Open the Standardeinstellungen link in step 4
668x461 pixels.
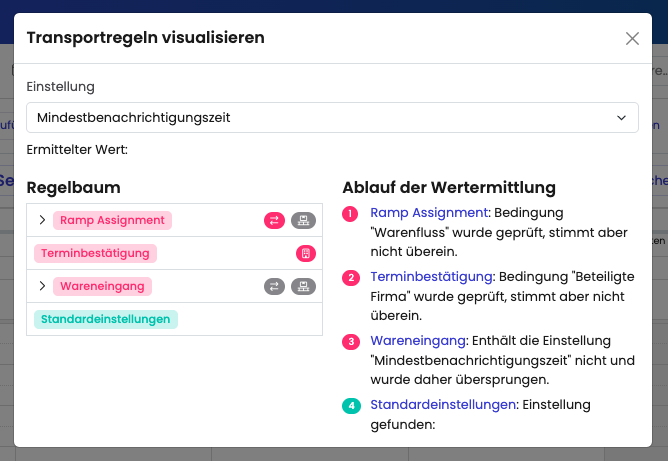click(443, 405)
